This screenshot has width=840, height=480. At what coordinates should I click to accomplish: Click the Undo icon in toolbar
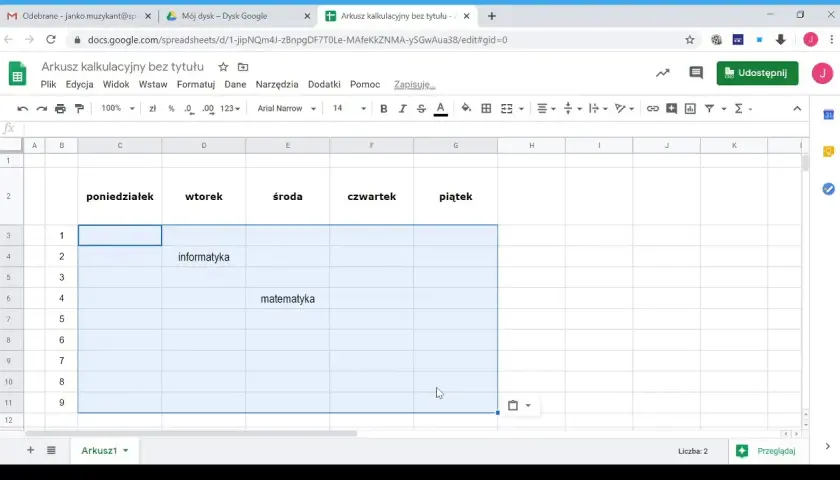22,109
